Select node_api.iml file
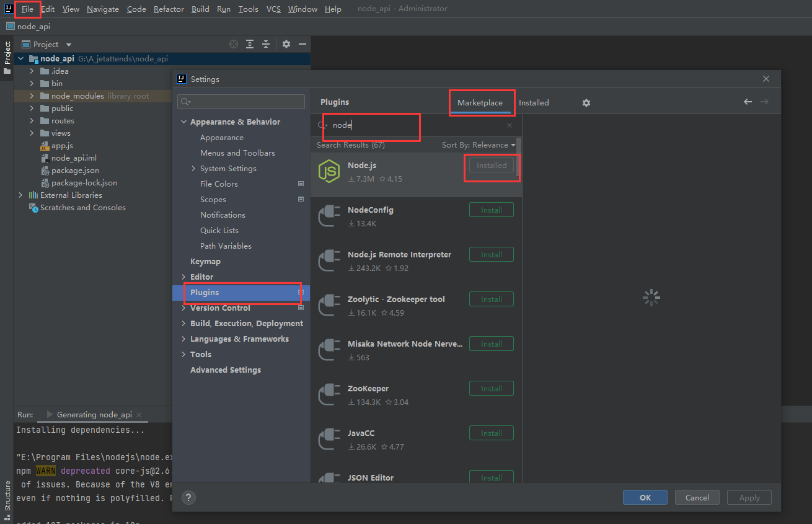 [74, 158]
